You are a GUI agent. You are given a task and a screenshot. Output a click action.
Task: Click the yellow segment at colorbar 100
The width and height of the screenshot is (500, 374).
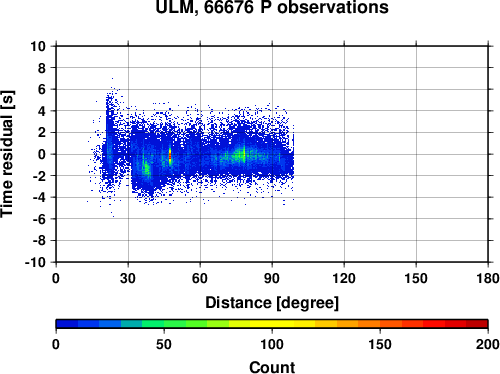[x=272, y=324]
